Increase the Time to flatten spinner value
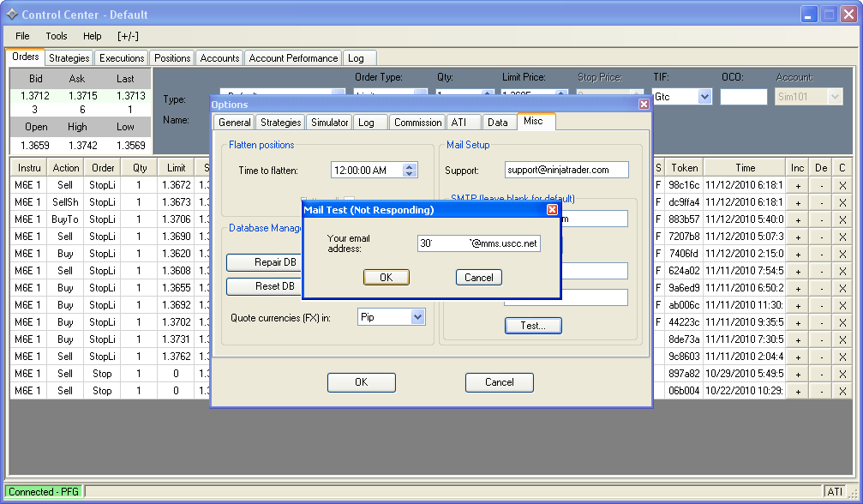 point(410,166)
